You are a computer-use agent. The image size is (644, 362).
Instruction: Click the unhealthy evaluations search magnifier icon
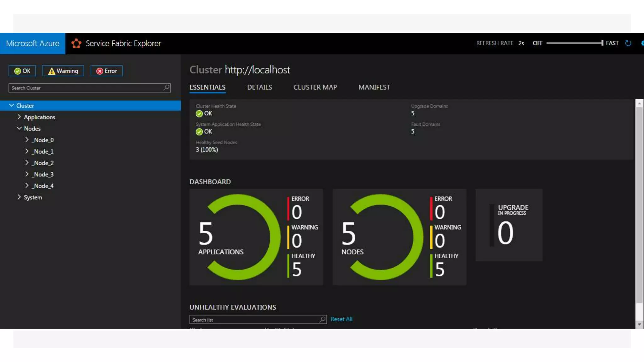point(322,320)
